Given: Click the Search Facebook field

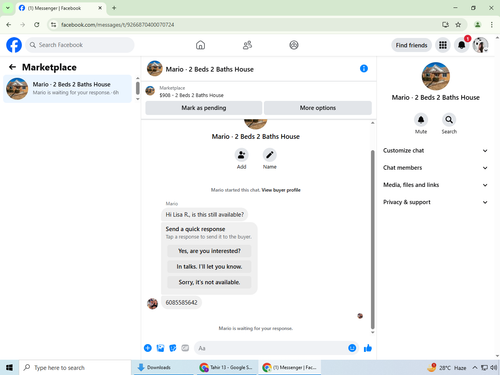Looking at the screenshot, I should 80,45.
